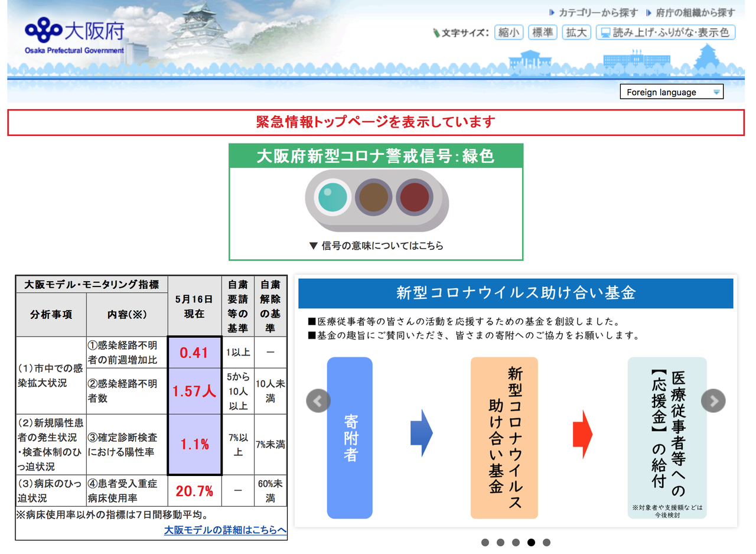Click the green signal light
This screenshot has width=756, height=554.
334,196
